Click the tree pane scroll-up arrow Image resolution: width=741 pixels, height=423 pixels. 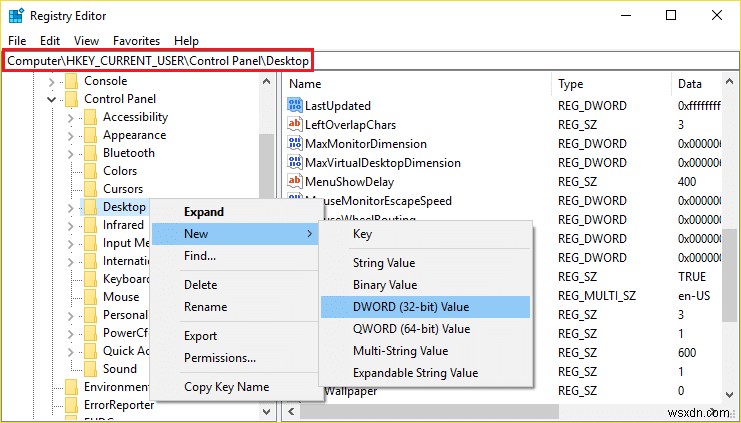point(267,81)
